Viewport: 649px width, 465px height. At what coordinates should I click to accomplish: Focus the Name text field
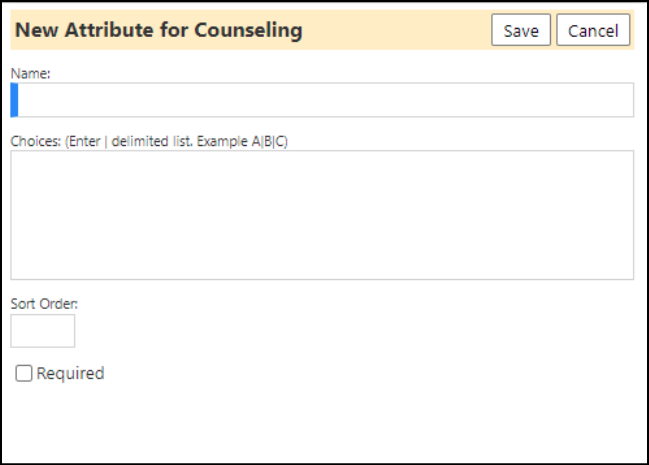click(322, 100)
